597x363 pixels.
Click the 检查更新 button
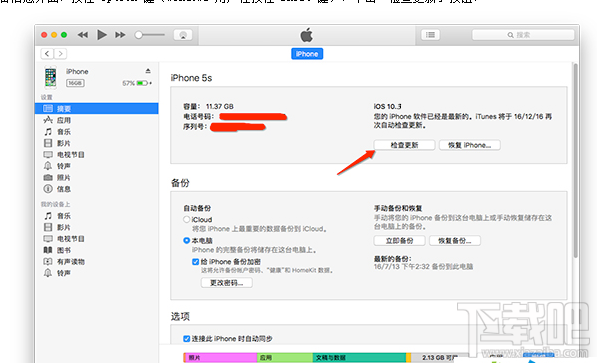[x=404, y=145]
